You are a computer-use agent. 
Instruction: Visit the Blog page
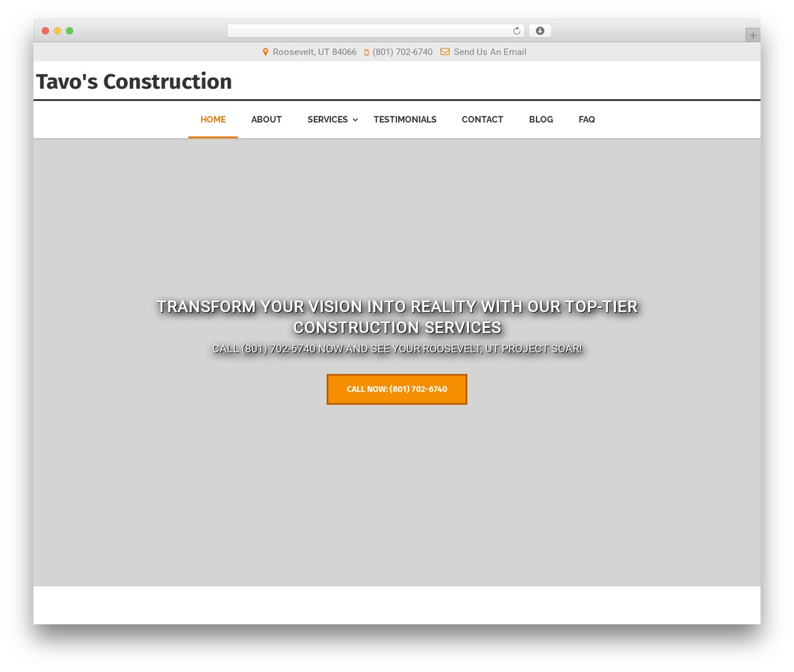tap(541, 120)
